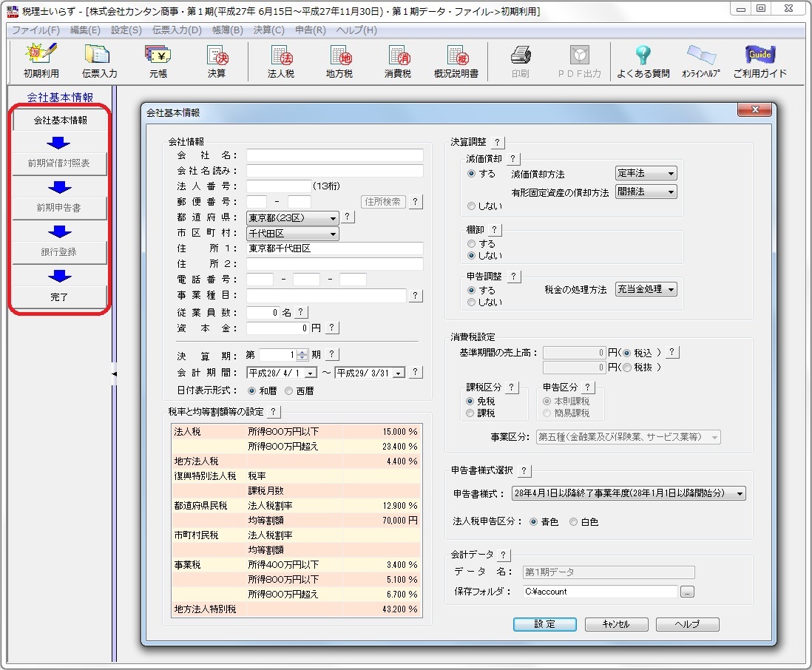Open よくある質問 help icon
812x670 pixels.
pos(643,61)
